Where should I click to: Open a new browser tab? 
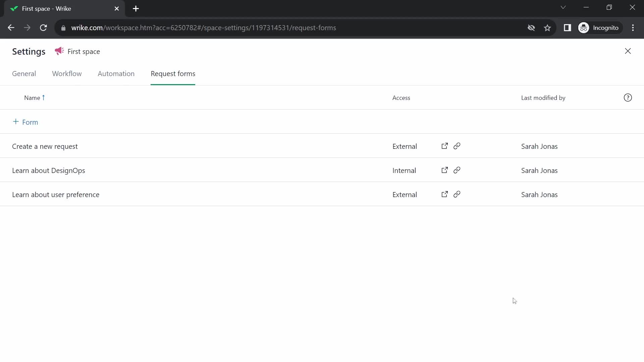coord(136,9)
